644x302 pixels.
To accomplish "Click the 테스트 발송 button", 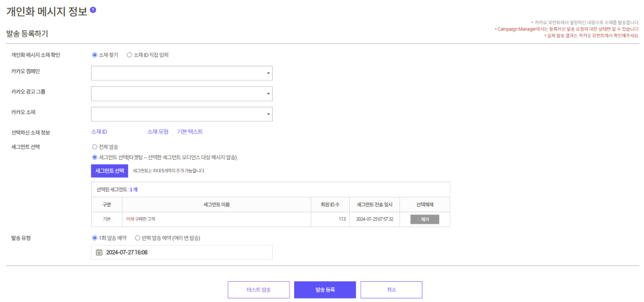I will click(258, 290).
